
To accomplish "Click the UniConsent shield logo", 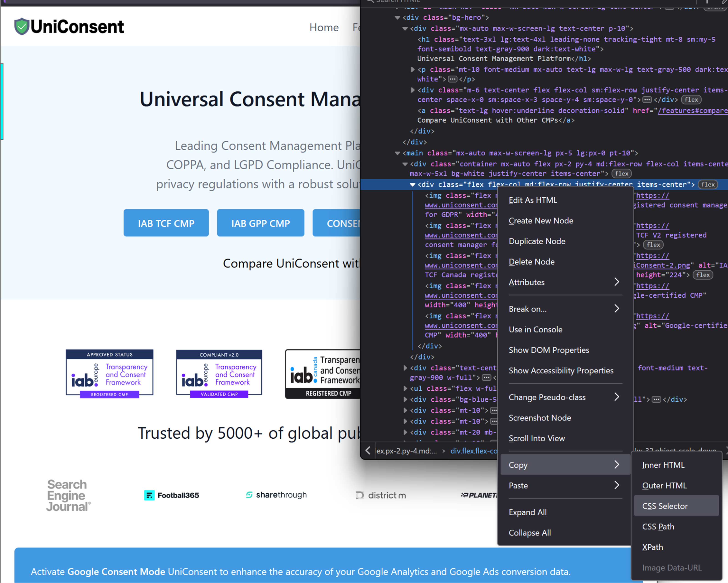I will tap(22, 26).
